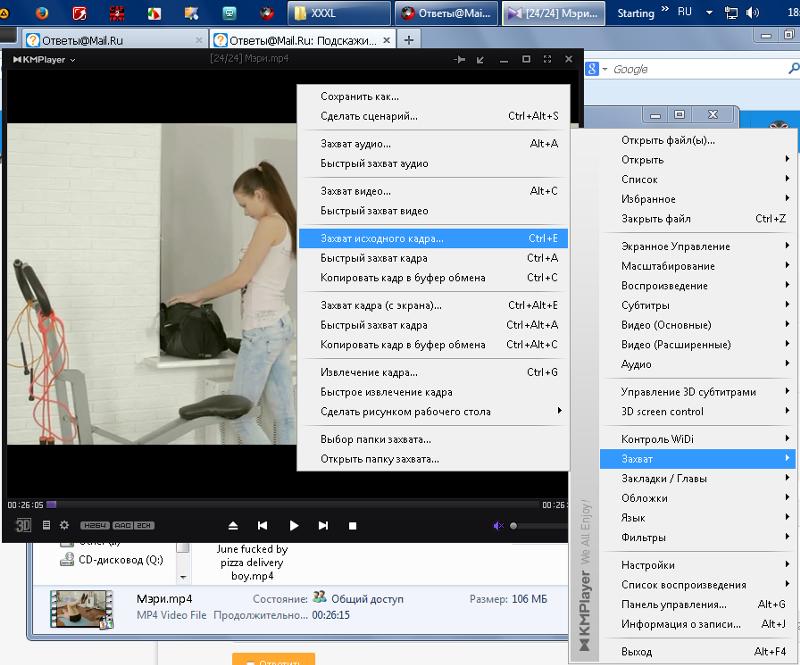Select 'Выбор папки захвата...'
The height and width of the screenshot is (665, 800).
pos(433,439)
